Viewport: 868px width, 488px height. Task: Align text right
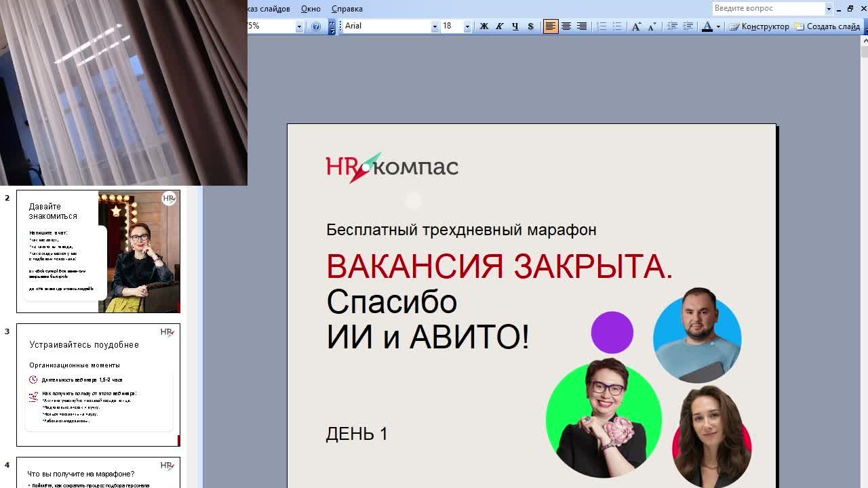click(x=582, y=26)
